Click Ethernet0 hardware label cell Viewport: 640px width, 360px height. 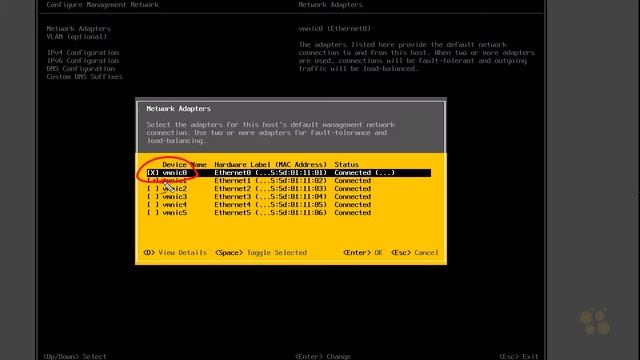click(271, 173)
